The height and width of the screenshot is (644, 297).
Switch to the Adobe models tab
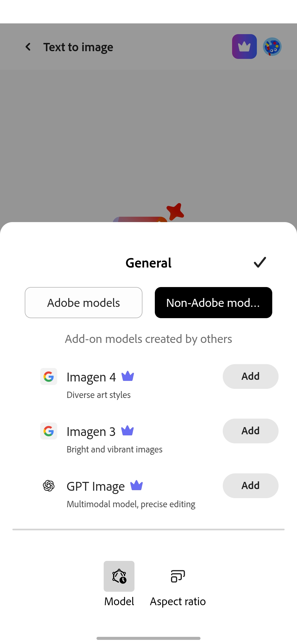(84, 303)
